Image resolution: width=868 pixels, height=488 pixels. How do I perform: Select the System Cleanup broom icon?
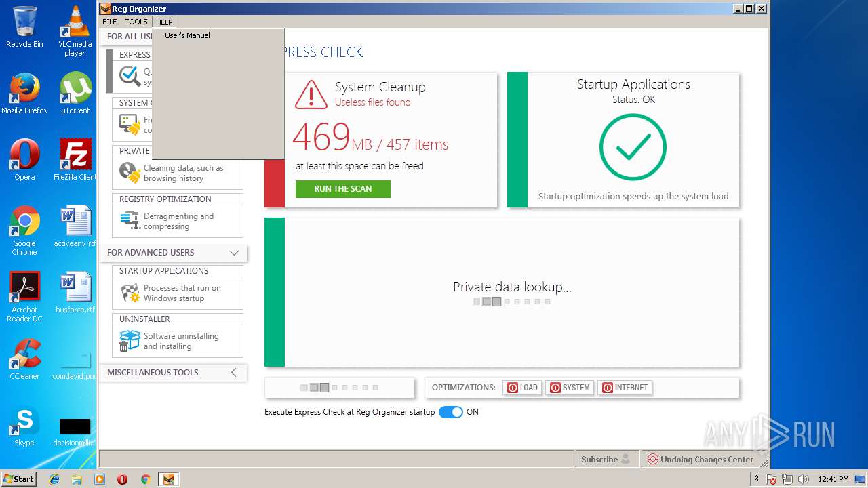pos(130,125)
